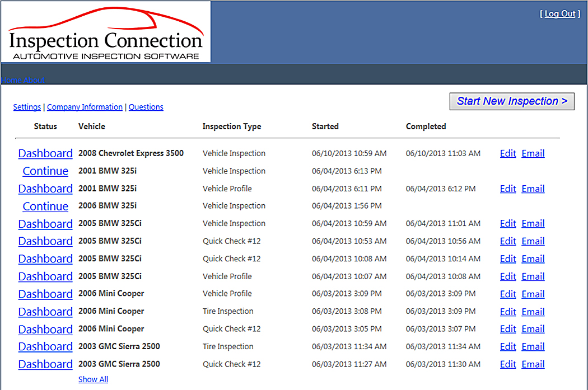Edit the GMC Sierra Quick Check #12
588x390 pixels.
tap(508, 364)
